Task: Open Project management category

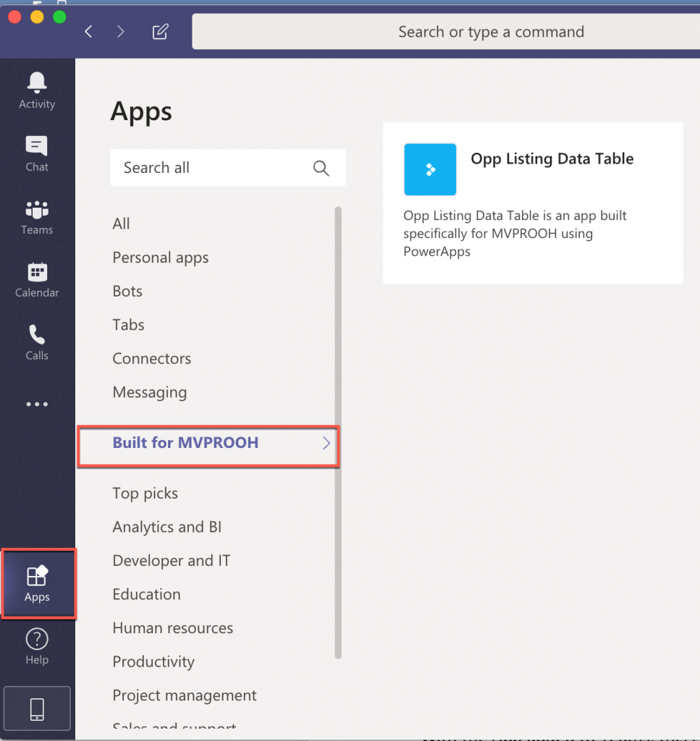Action: 185,695
